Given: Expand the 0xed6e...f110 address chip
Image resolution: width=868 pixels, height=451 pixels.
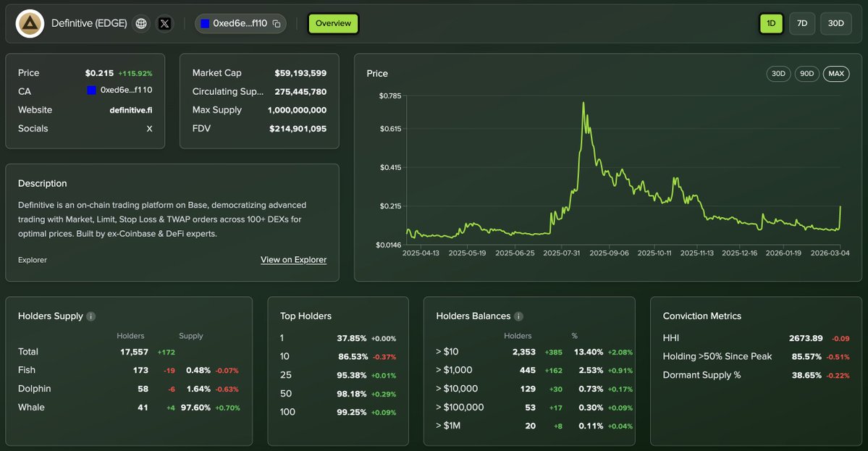Looking at the screenshot, I should 240,22.
